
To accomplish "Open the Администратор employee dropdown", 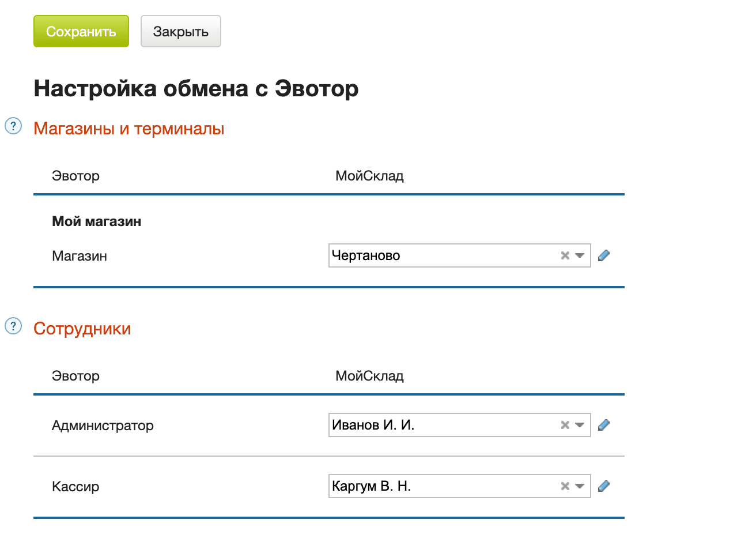I will (580, 425).
